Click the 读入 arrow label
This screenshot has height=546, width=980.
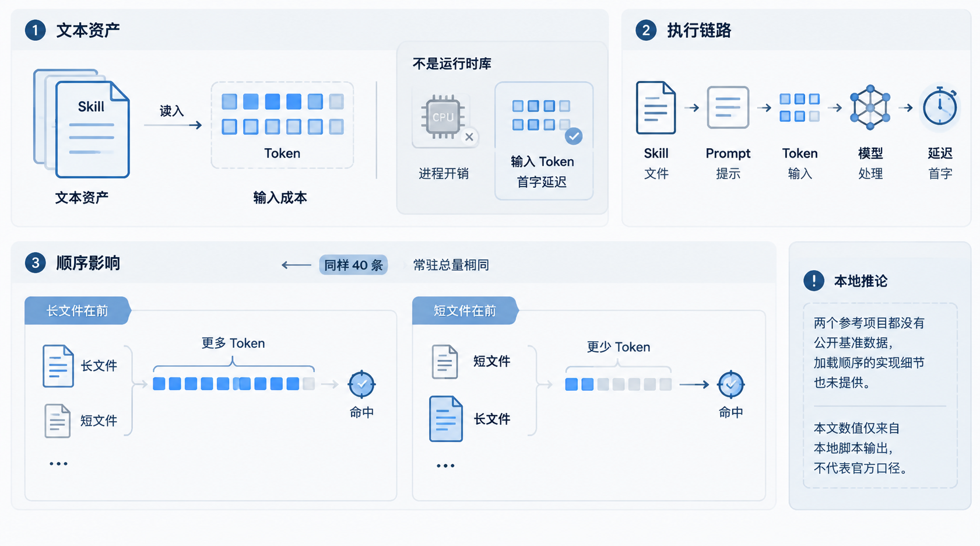(171, 111)
